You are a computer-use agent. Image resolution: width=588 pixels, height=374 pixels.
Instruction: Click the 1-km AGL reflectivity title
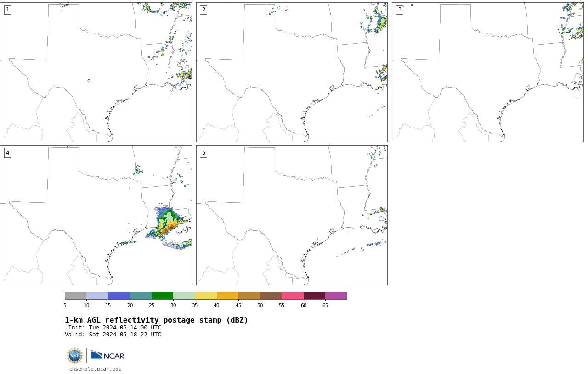point(156,320)
